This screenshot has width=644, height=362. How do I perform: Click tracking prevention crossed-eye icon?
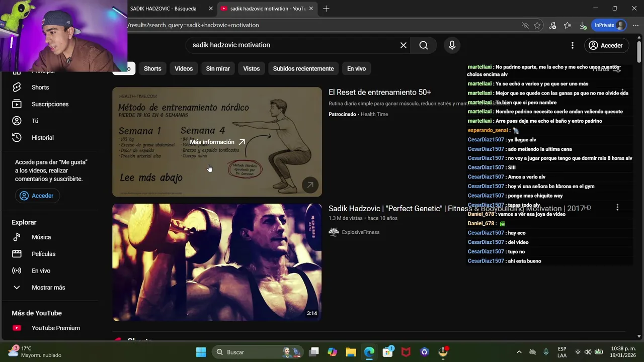(x=525, y=25)
